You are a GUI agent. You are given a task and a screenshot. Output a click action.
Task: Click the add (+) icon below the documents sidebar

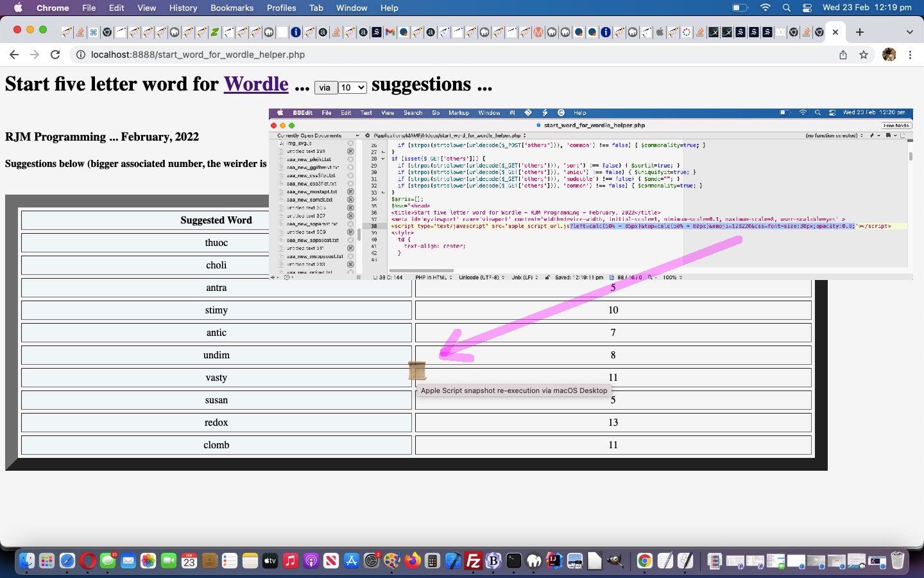273,277
